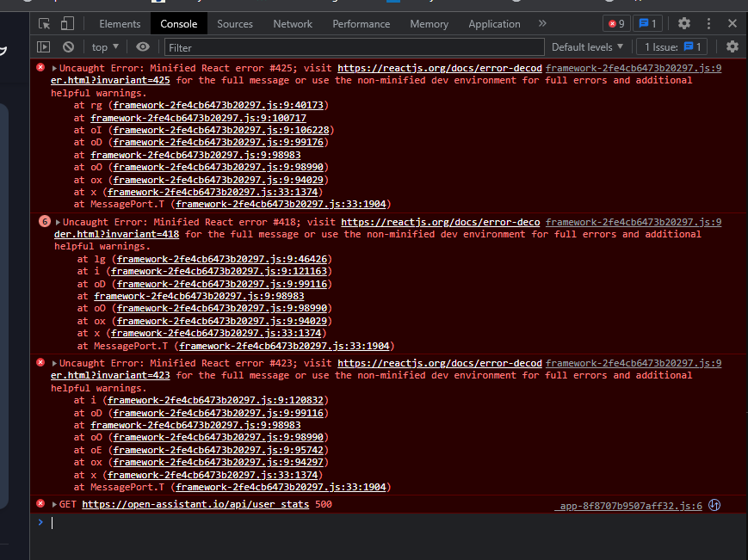Open the Memory tab

[429, 24]
